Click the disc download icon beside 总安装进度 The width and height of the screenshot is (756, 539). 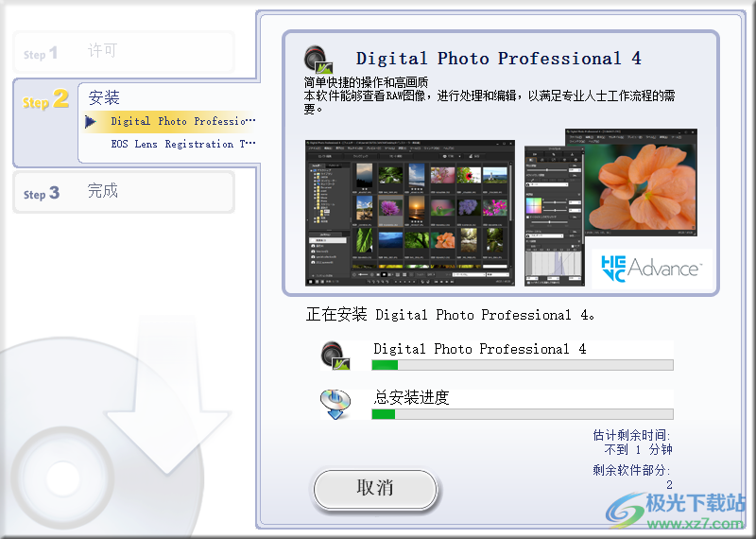(x=335, y=404)
